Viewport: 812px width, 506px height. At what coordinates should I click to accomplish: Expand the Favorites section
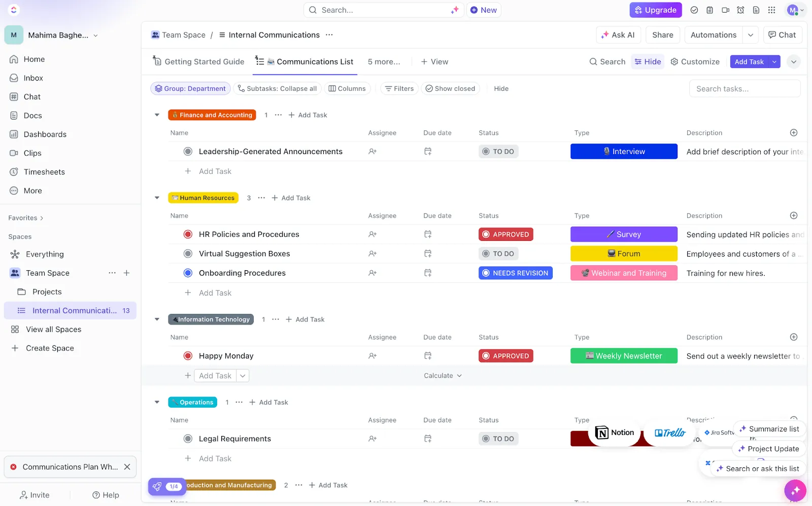[26, 218]
